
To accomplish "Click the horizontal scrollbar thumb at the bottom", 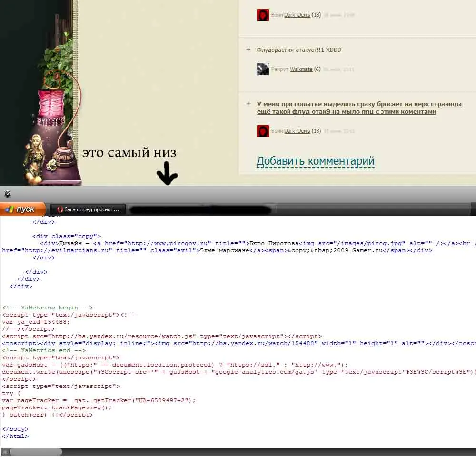I will pyautogui.click(x=36, y=452).
